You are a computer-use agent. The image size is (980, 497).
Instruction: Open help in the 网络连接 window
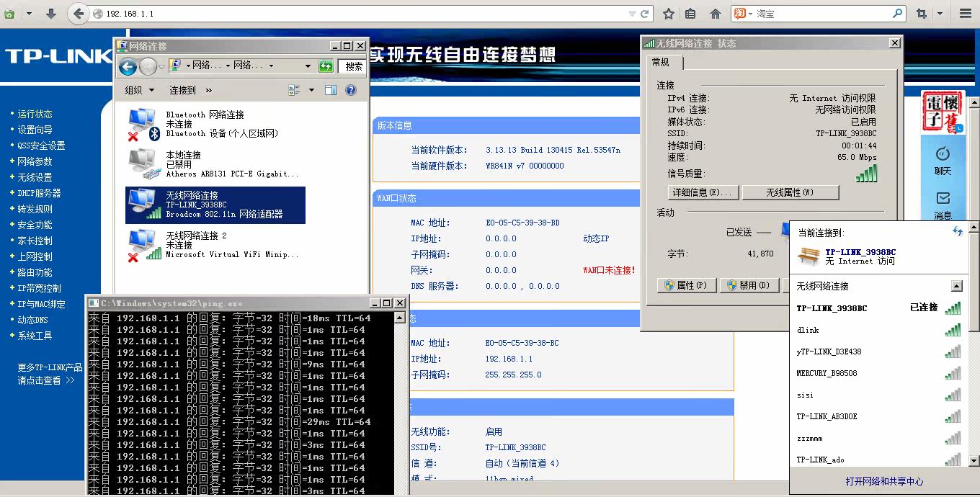pyautogui.click(x=351, y=90)
